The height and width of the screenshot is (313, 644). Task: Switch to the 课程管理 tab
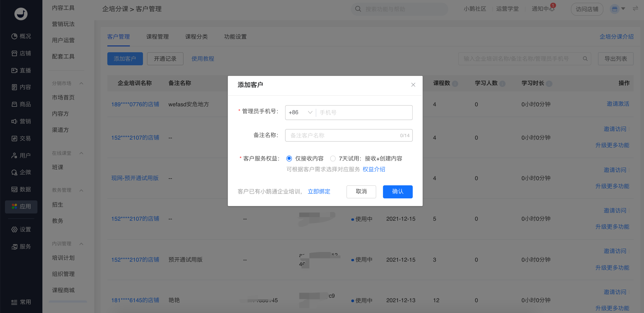[157, 37]
